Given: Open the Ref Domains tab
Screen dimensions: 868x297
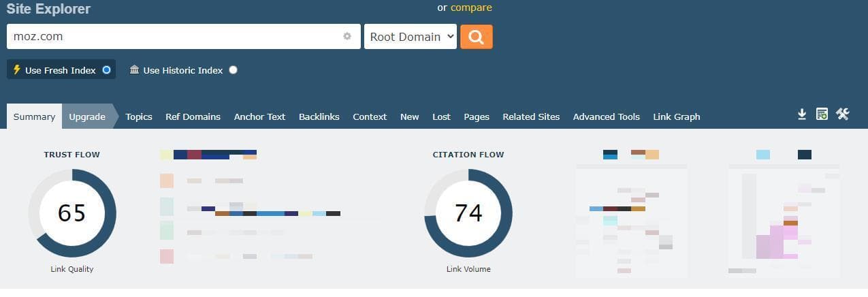Looking at the screenshot, I should pos(193,116).
